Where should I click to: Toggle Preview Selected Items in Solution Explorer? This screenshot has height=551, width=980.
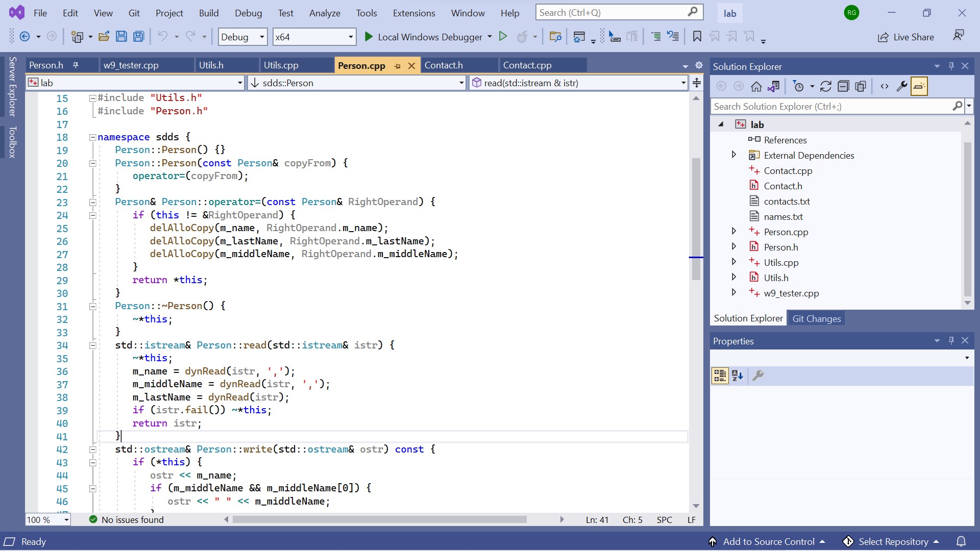coord(919,87)
